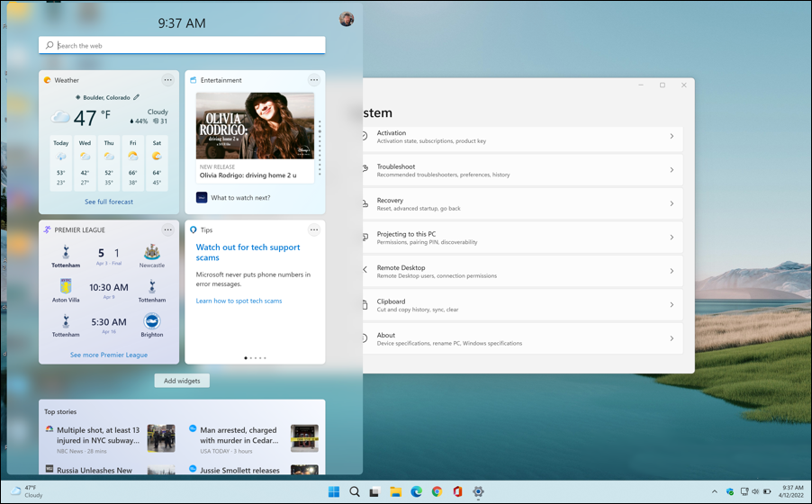This screenshot has width=812, height=504.
Task: Open Entertainment widget options menu
Action: click(314, 80)
